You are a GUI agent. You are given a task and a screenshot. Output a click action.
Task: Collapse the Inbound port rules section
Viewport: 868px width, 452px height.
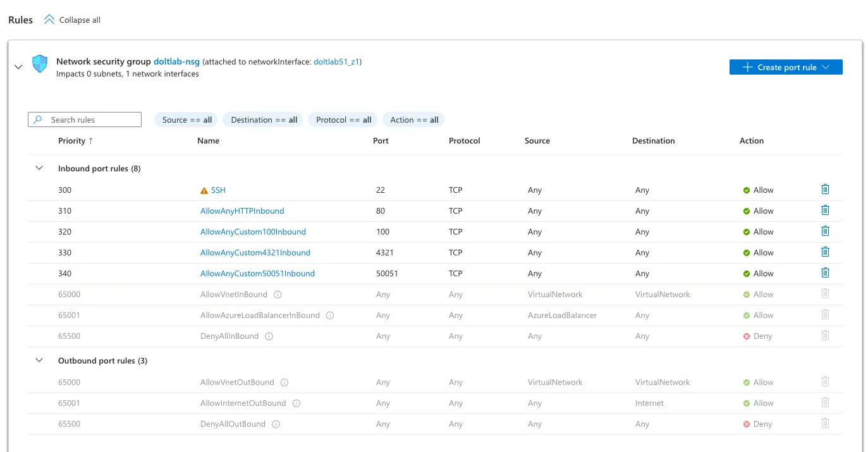[x=39, y=169]
